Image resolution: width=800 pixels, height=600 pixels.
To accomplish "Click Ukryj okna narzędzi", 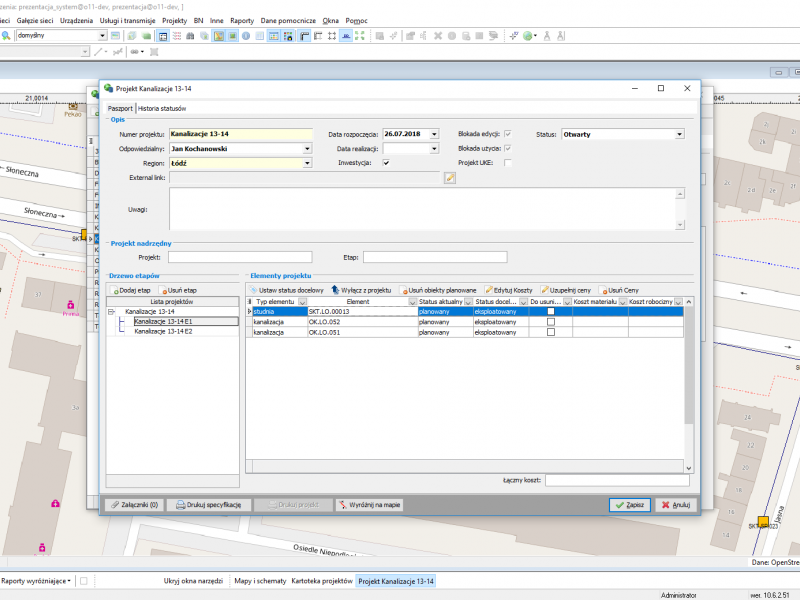I will (193, 581).
